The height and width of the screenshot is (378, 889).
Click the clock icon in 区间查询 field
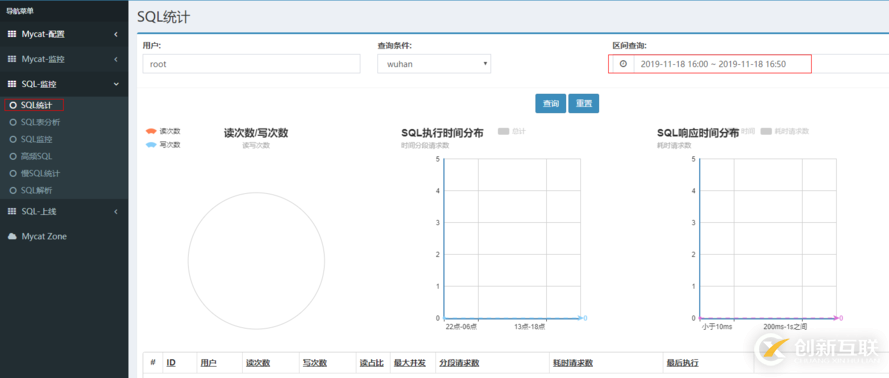[x=623, y=64]
